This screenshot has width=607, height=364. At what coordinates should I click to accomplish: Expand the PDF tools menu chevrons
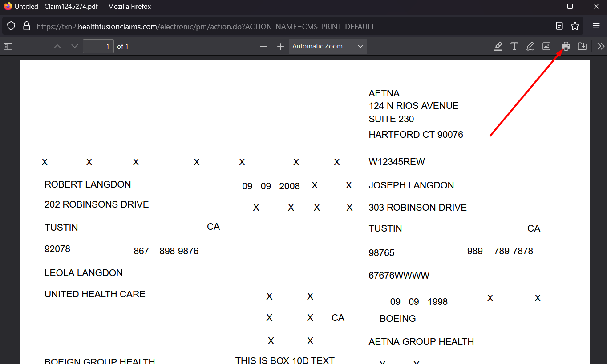click(601, 46)
